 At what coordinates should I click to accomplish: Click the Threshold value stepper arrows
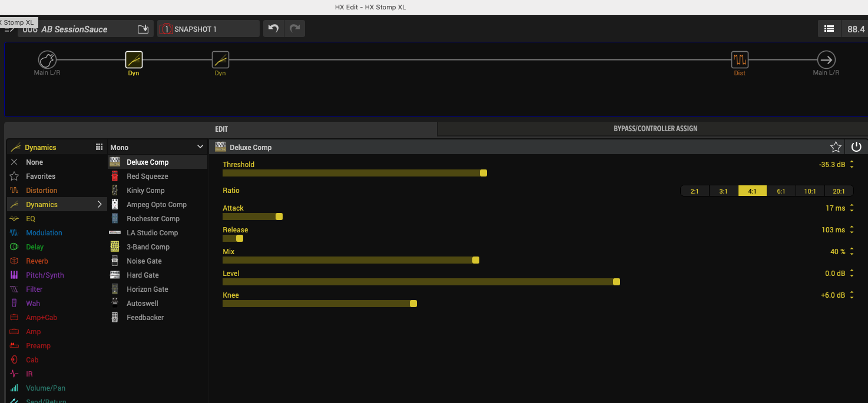[852, 165]
